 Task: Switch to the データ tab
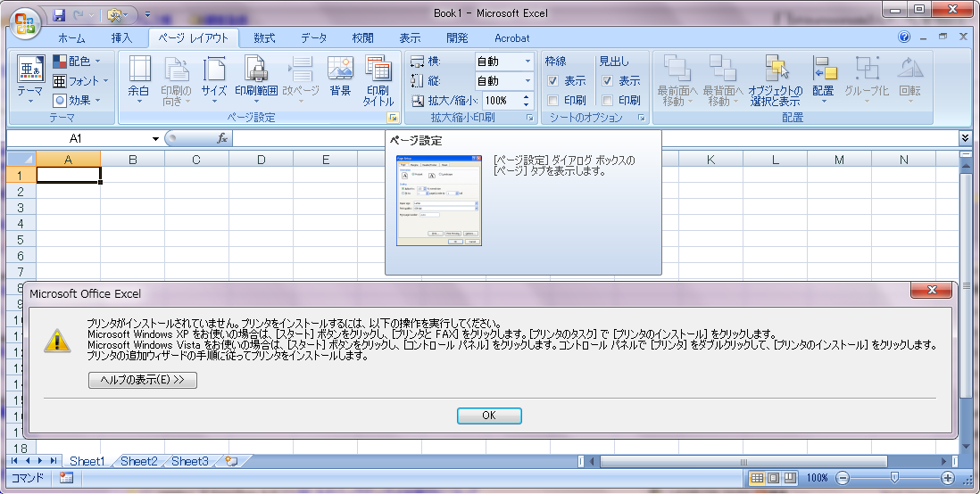[314, 38]
